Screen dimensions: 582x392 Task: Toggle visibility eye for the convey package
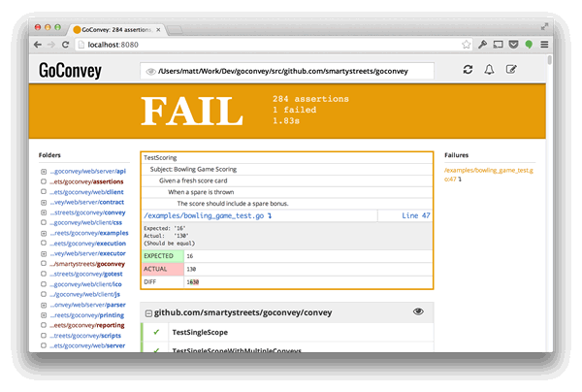(x=418, y=311)
